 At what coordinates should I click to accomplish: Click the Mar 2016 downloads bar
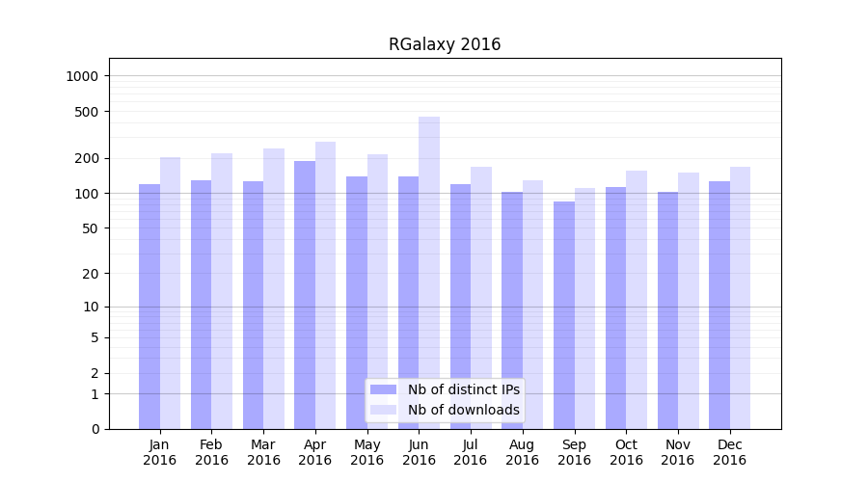point(274,289)
